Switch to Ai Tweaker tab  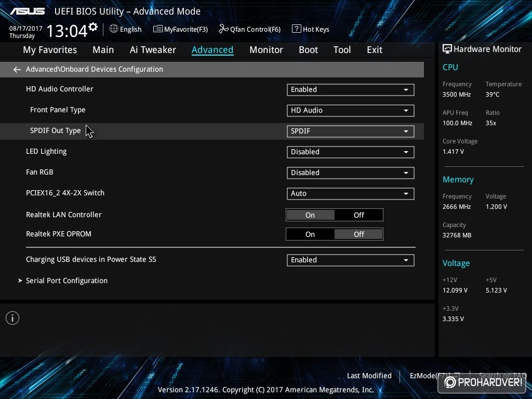click(x=153, y=50)
